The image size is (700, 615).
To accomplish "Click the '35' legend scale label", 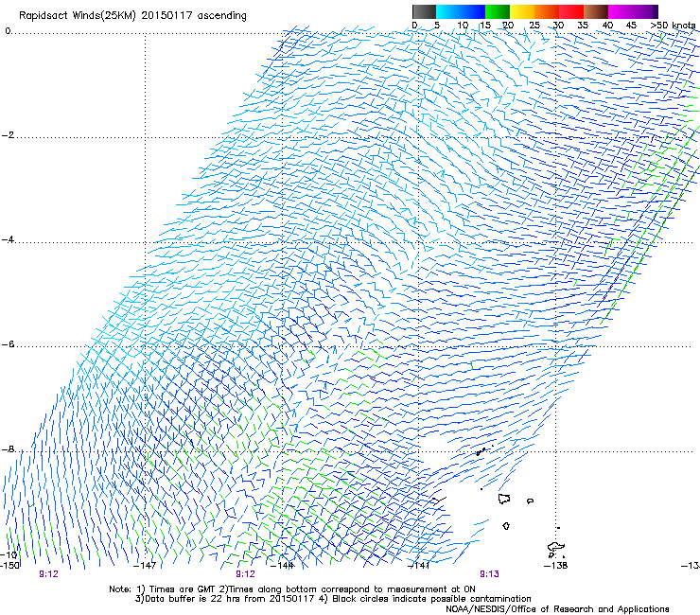I will pos(583,26).
